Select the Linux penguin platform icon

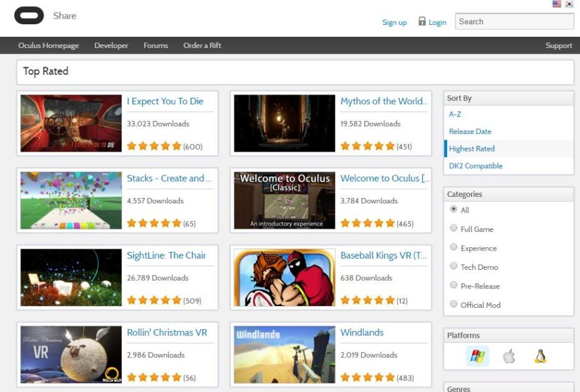point(540,356)
